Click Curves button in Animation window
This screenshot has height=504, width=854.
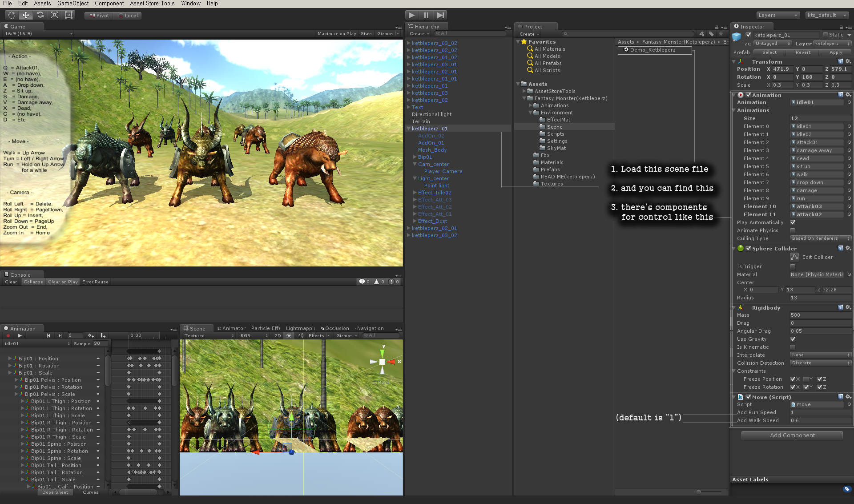91,492
